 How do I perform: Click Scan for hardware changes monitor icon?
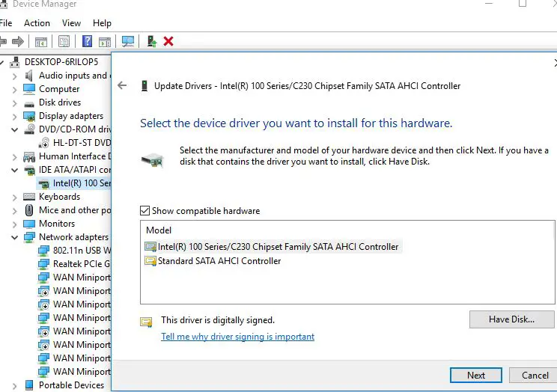coord(128,42)
